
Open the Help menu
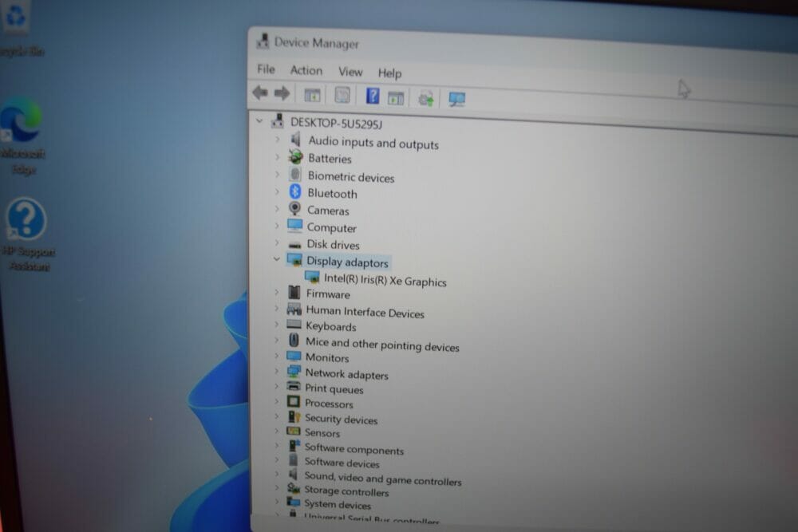point(390,73)
